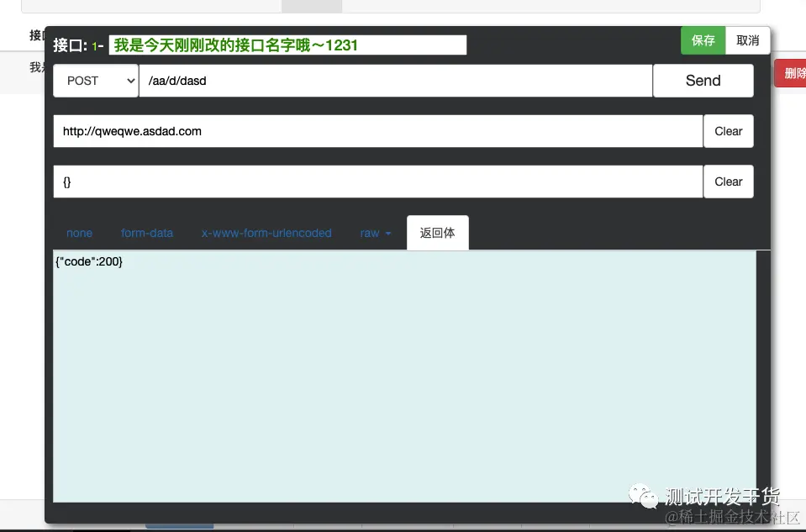The width and height of the screenshot is (806, 532).
Task: Send the API request
Action: tap(703, 81)
